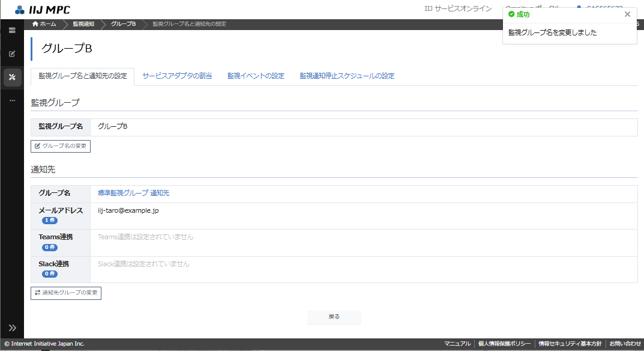The width and height of the screenshot is (644, 351).
Task: Click the IIJ MPC logo
Action: (42, 10)
